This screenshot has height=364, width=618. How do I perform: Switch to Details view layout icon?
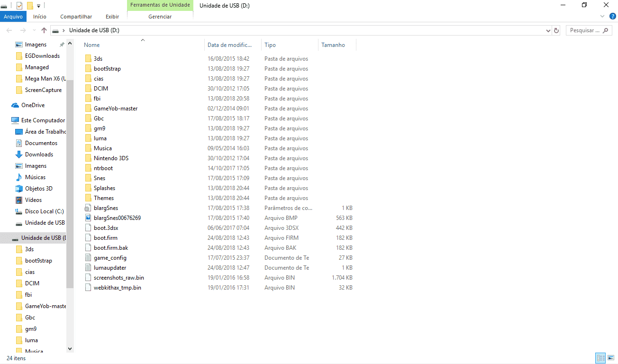tap(600, 358)
